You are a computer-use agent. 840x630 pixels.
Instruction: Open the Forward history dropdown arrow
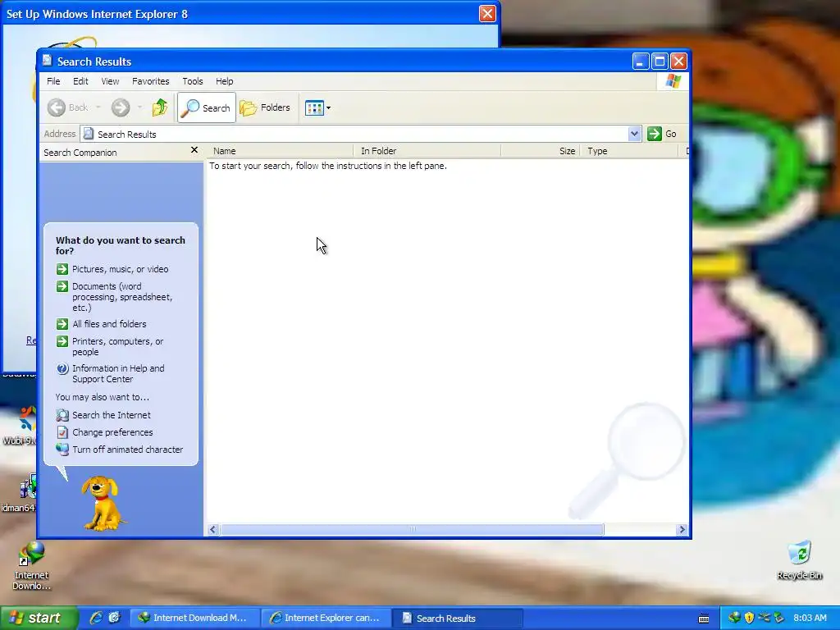(x=139, y=107)
